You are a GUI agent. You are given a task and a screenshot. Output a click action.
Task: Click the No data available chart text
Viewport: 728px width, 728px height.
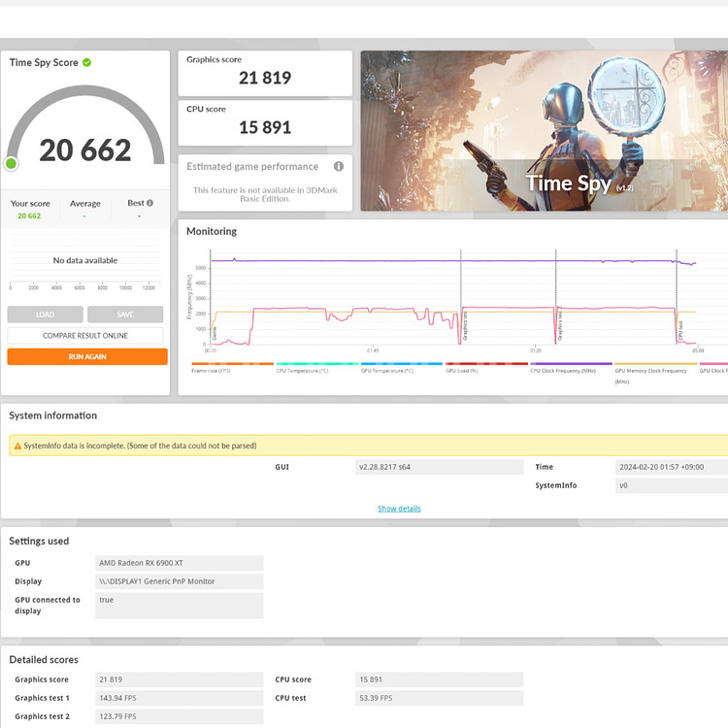click(85, 260)
